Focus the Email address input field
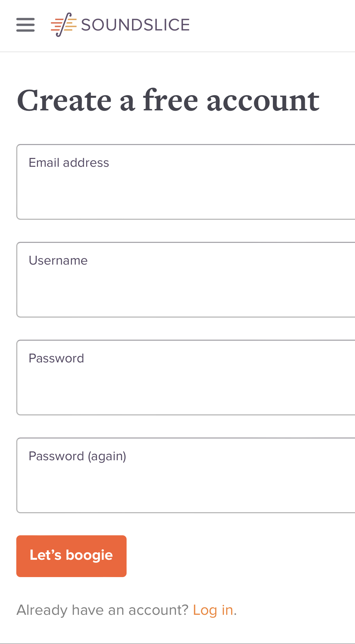Viewport: 355px width, 644px height. (186, 182)
